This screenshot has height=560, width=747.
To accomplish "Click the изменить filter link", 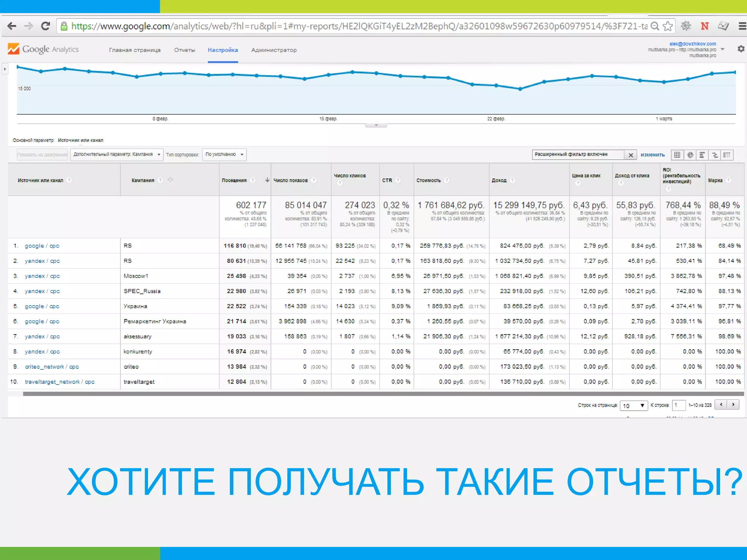I will 653,155.
